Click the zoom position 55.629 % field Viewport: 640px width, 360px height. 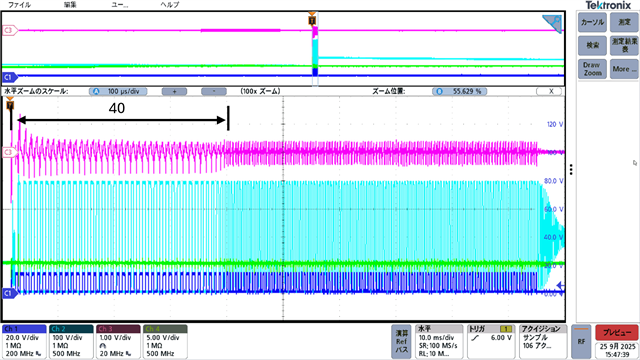point(459,91)
